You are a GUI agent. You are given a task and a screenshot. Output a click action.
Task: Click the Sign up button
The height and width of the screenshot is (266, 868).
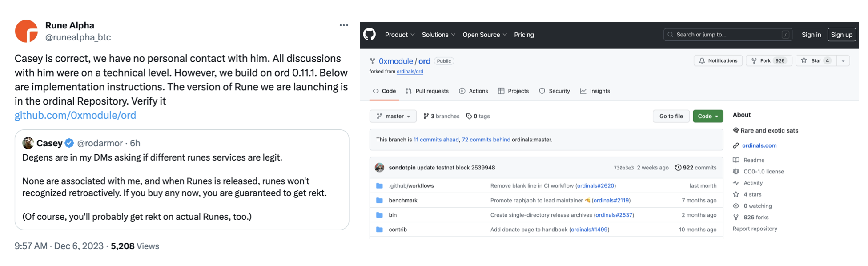coord(841,35)
